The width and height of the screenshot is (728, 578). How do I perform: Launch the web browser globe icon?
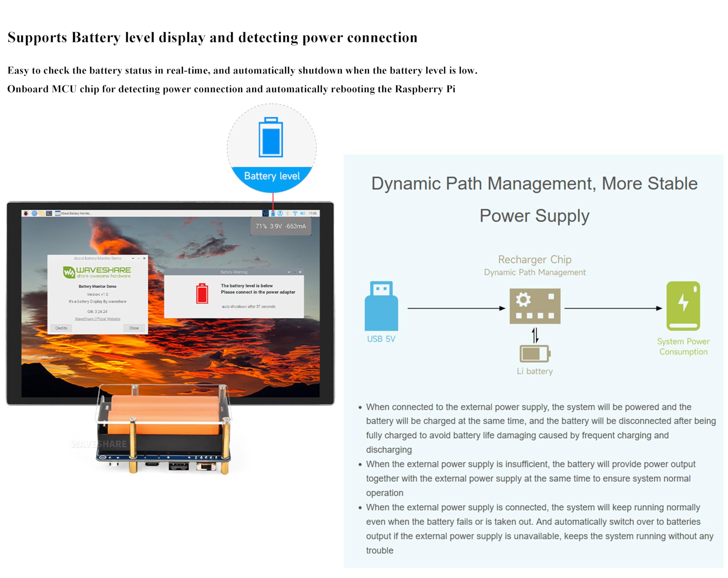(x=34, y=213)
